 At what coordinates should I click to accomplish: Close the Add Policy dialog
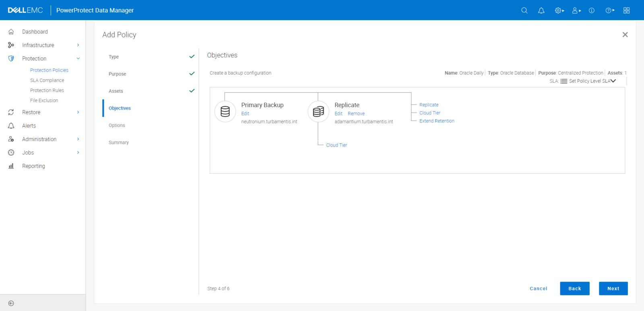[625, 35]
